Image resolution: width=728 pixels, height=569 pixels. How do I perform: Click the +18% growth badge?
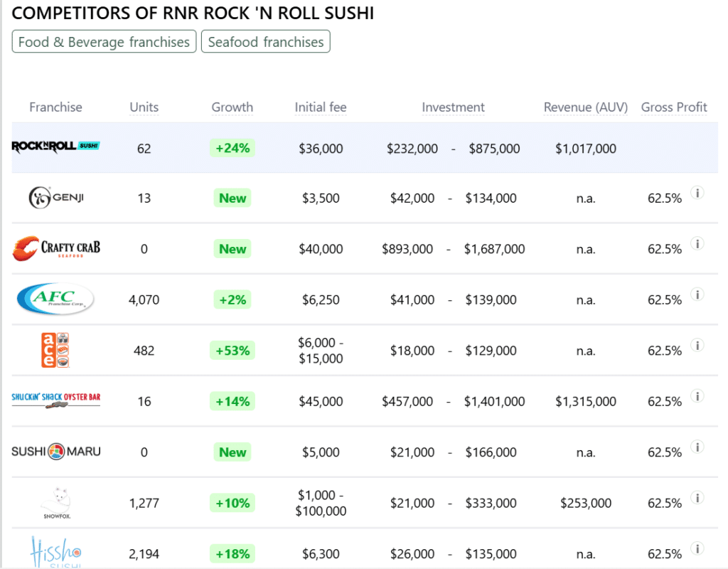[x=232, y=554]
